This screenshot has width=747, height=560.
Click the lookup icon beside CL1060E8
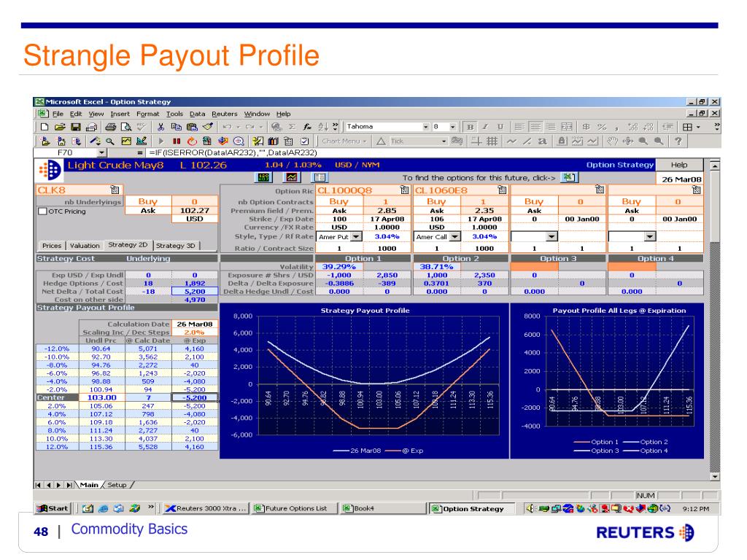[x=502, y=190]
